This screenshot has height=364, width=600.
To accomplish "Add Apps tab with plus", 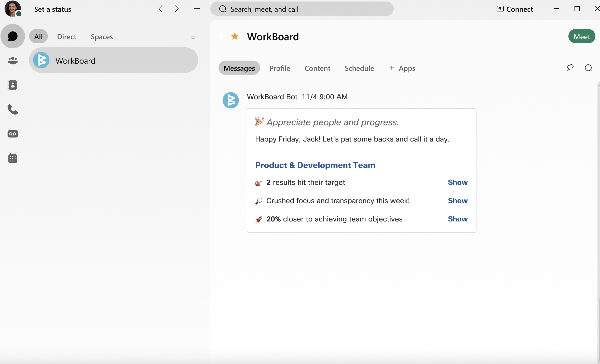I will [402, 68].
